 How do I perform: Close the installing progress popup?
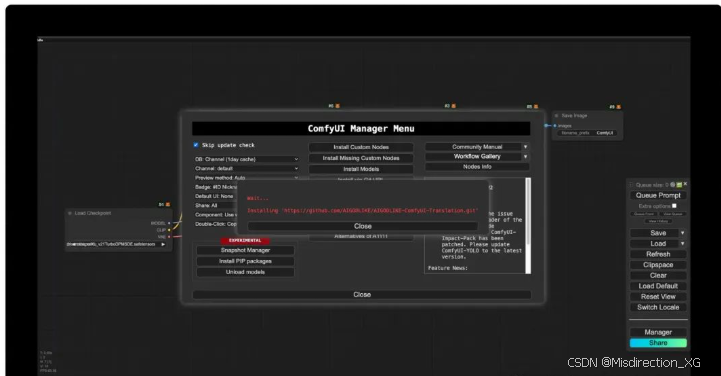coord(362,226)
